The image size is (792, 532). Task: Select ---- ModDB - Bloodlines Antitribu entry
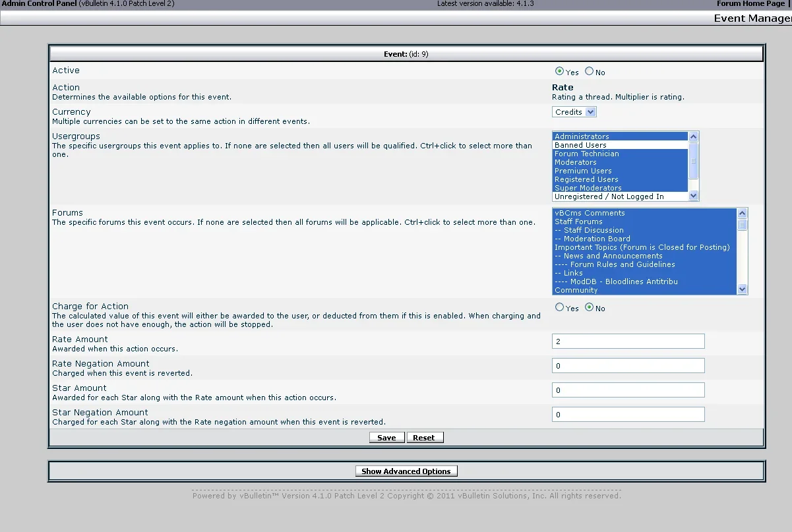point(645,281)
